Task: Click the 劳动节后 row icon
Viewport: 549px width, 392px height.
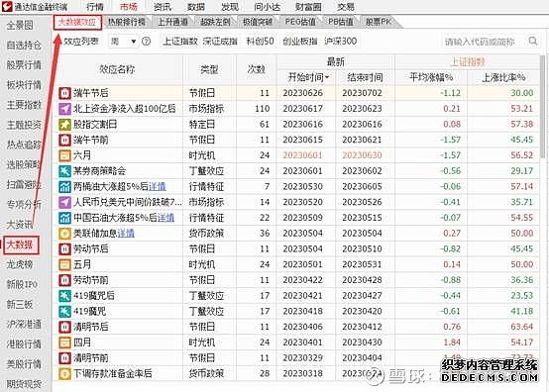Action: point(64,249)
